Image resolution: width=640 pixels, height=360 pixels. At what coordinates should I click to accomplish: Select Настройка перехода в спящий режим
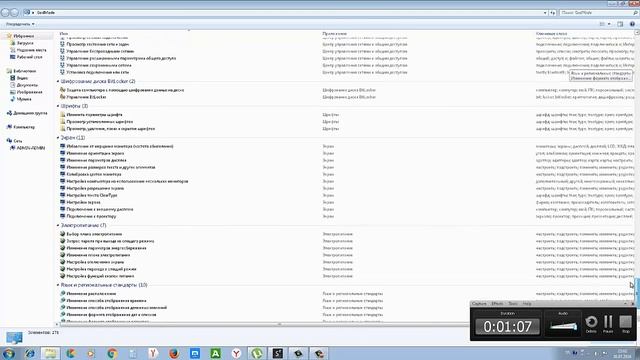102,269
